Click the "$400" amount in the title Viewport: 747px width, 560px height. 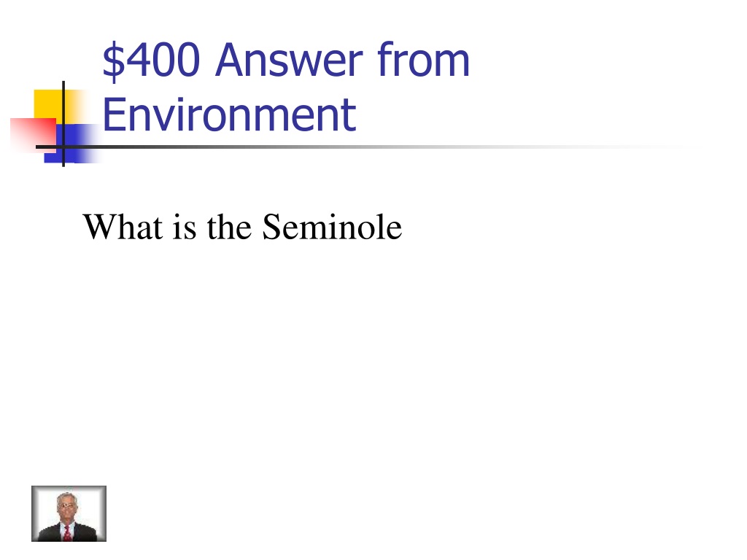(150, 60)
